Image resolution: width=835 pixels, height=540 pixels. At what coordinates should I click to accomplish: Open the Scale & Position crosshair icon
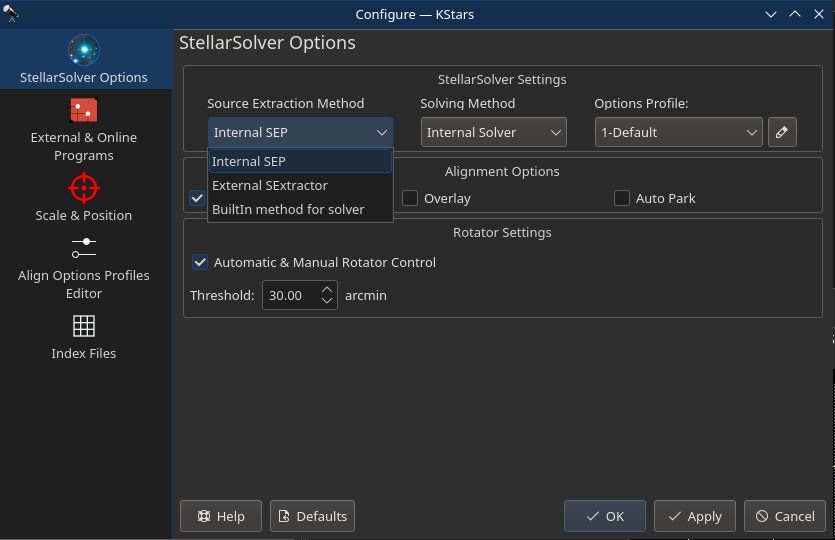[x=84, y=189]
